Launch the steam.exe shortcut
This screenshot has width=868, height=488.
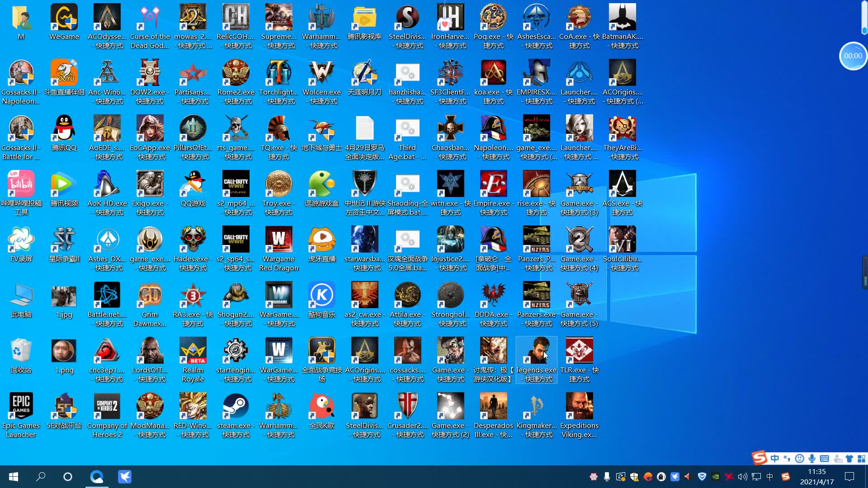tap(236, 415)
